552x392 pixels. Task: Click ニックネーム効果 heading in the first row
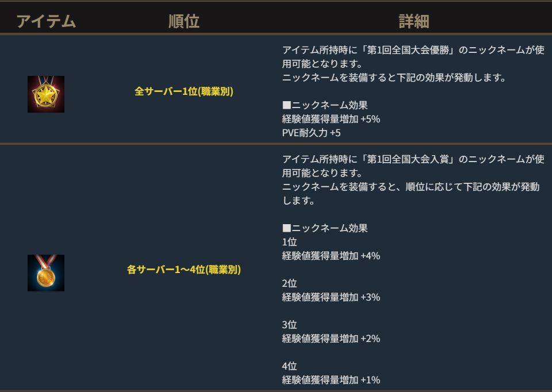(325, 105)
